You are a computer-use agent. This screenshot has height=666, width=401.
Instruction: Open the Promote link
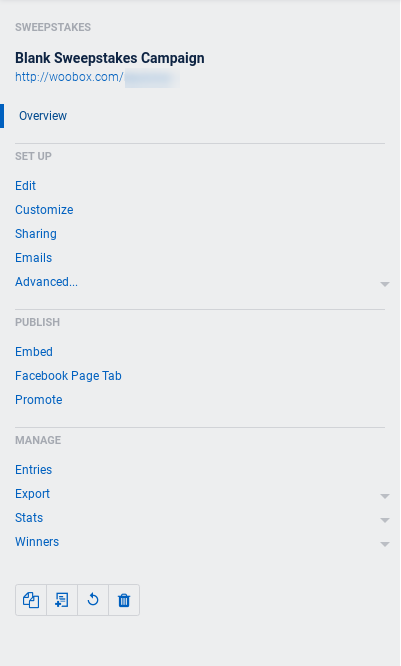39,400
